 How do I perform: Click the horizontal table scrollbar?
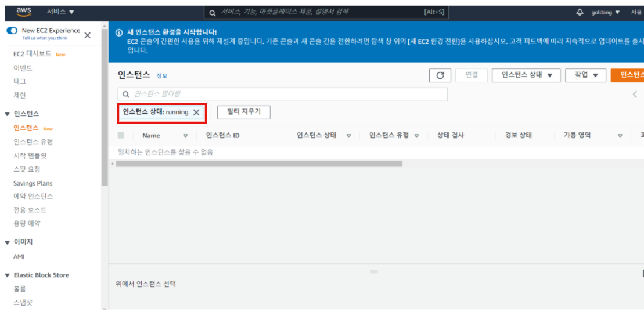click(x=259, y=164)
